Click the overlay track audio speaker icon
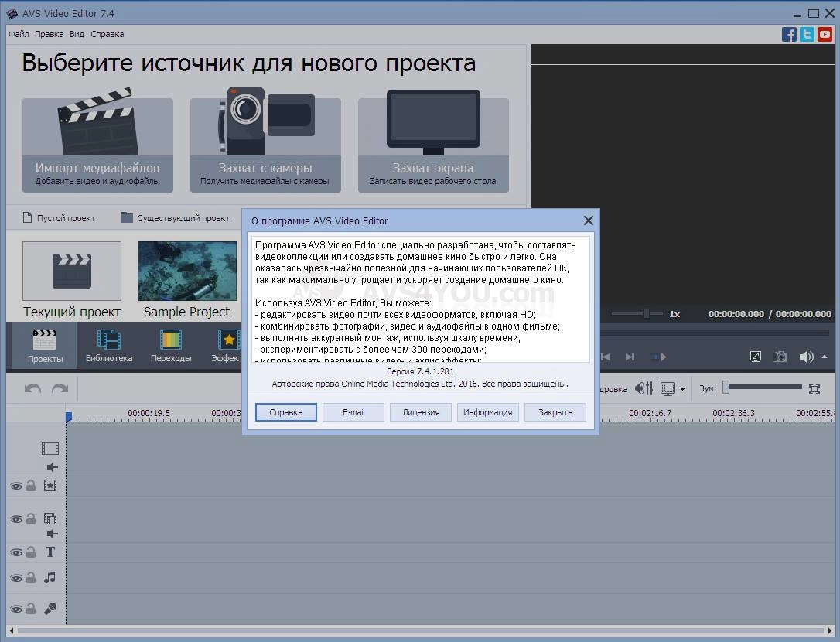840x642 pixels. coord(52,534)
